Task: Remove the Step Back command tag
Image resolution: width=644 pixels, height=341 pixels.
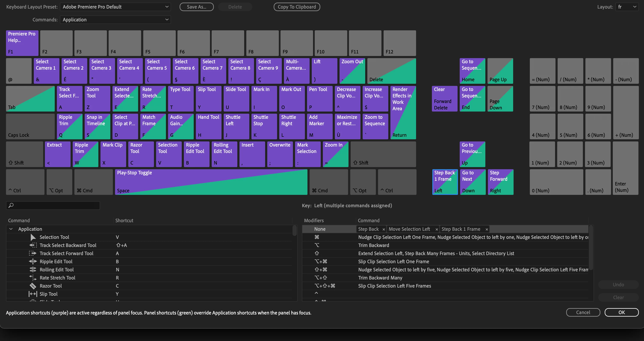Action: click(x=384, y=229)
